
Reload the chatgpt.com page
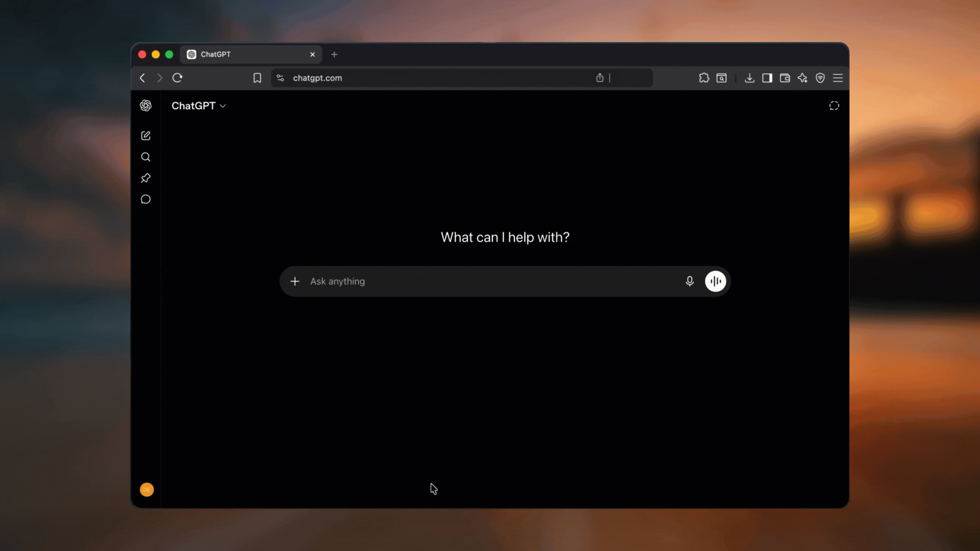pyautogui.click(x=177, y=78)
